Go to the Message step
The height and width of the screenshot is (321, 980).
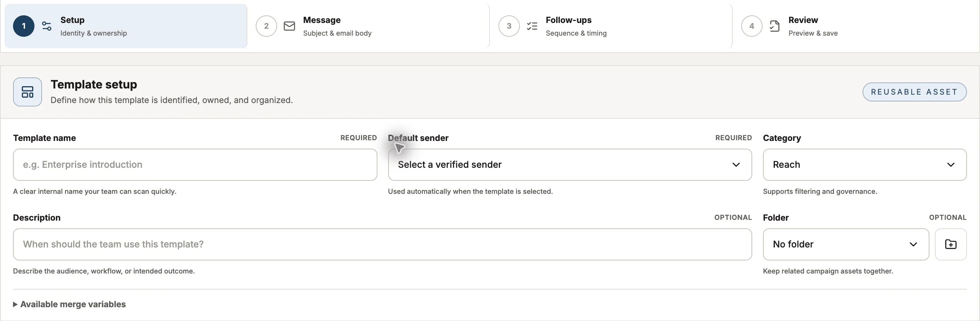[x=368, y=26]
